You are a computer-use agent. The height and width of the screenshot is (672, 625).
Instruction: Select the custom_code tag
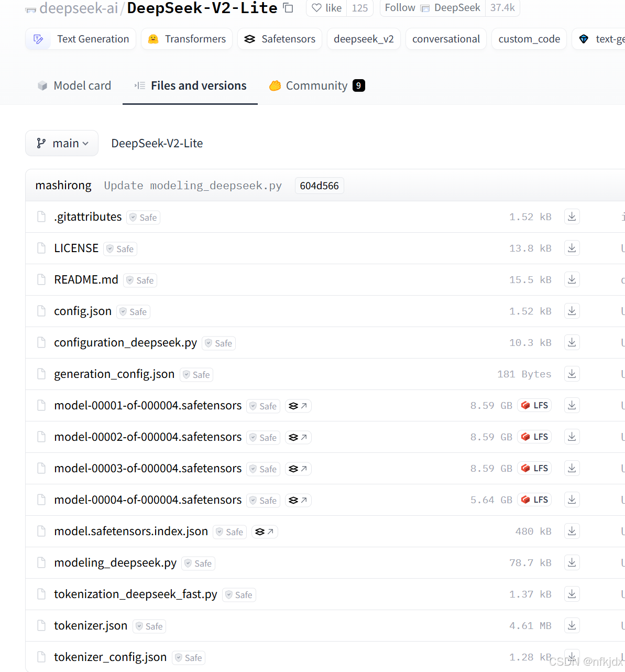(529, 39)
